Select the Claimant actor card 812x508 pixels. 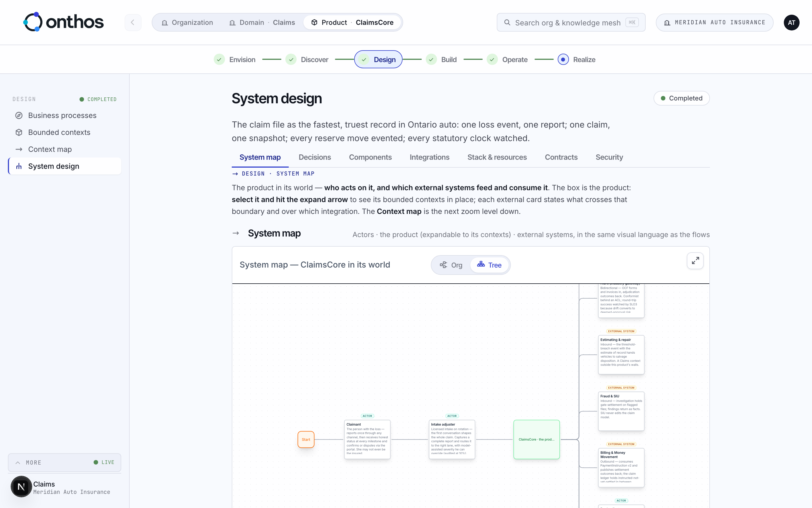pyautogui.click(x=367, y=439)
